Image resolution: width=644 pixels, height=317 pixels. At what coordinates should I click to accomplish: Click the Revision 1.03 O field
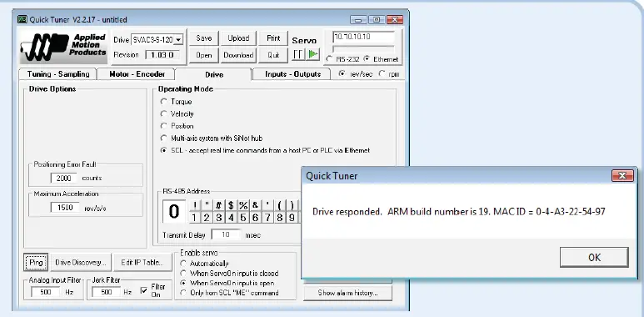[162, 55]
